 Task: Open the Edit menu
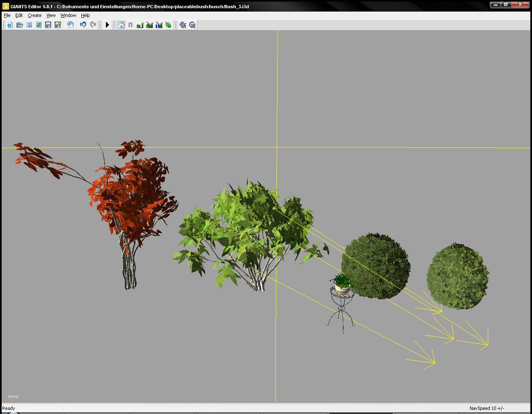[x=19, y=15]
